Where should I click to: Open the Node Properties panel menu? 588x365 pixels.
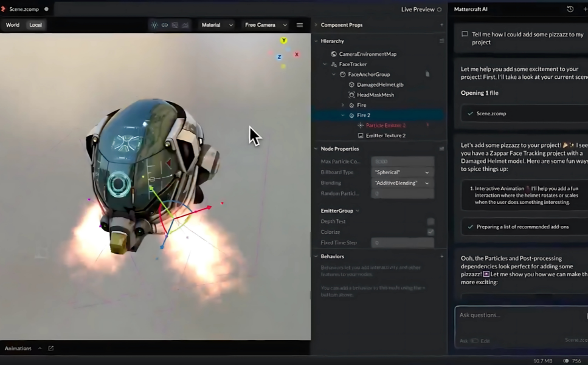click(x=442, y=148)
